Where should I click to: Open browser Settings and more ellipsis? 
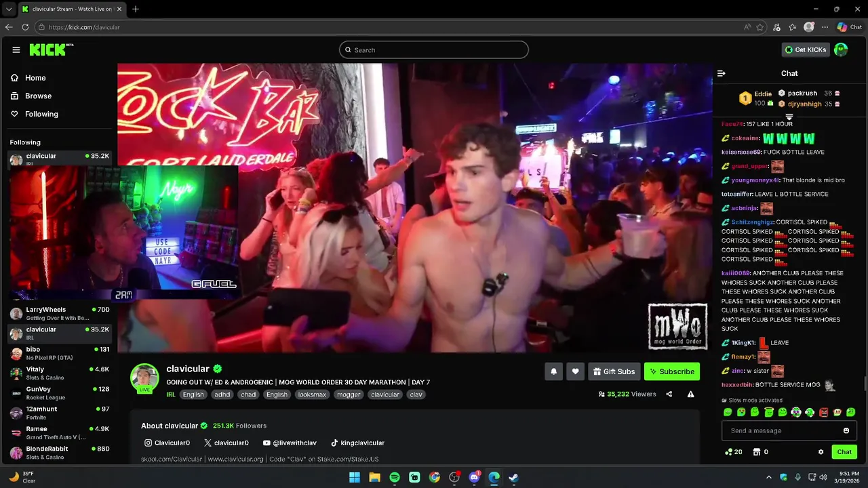[x=825, y=27]
